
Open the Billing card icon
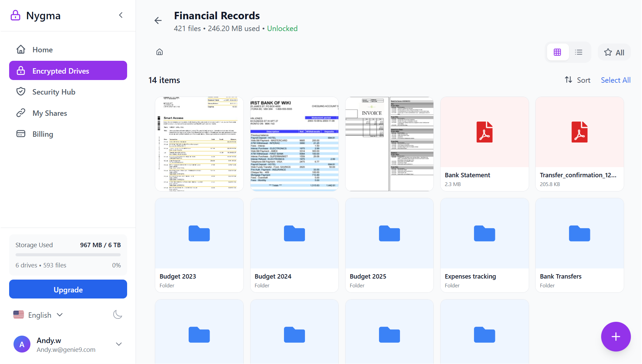[21, 134]
